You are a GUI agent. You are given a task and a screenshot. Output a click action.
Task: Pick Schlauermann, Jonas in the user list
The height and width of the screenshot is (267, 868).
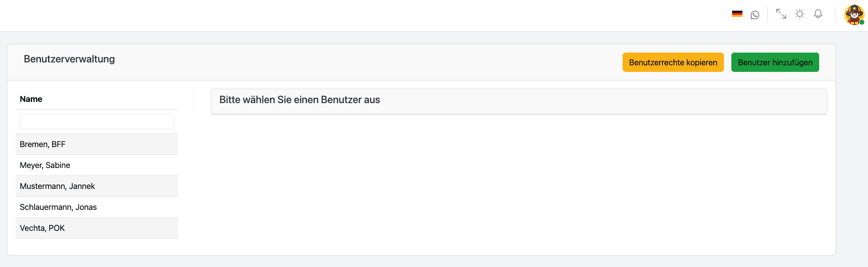point(58,207)
